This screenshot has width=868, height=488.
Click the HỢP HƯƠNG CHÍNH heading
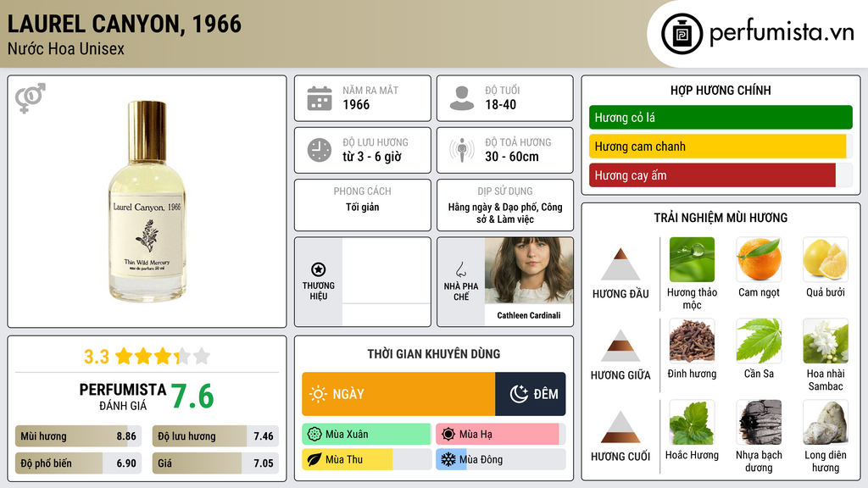pyautogui.click(x=721, y=90)
